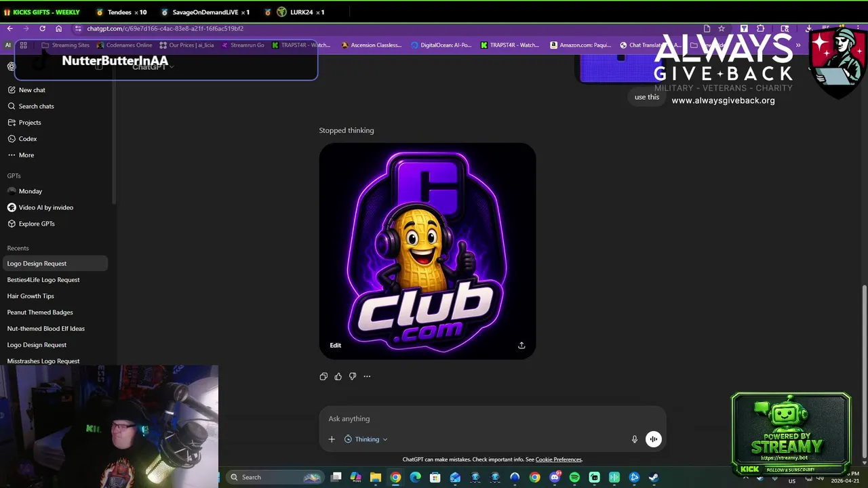Open Microsoft Store from the taskbar
The image size is (868, 488).
pyautogui.click(x=435, y=477)
